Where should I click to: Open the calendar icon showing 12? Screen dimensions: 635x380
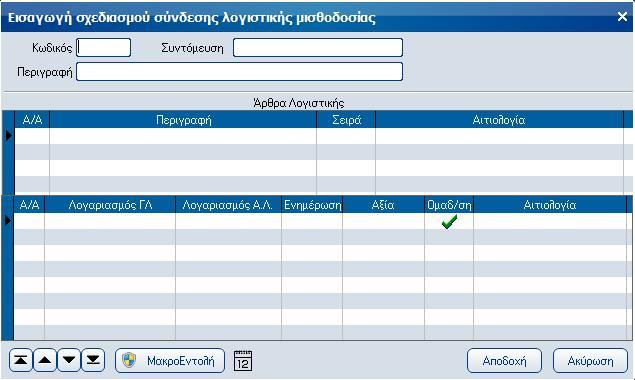(243, 361)
